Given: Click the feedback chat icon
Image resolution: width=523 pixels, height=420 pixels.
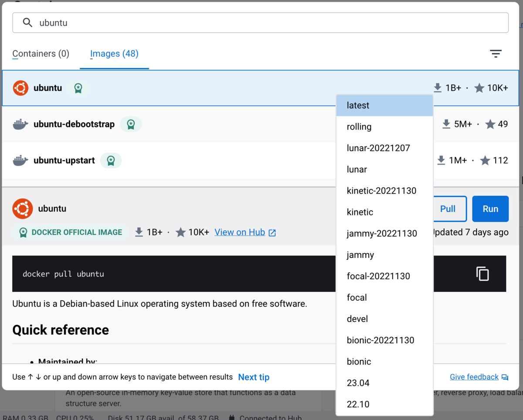Looking at the screenshot, I should [505, 378].
